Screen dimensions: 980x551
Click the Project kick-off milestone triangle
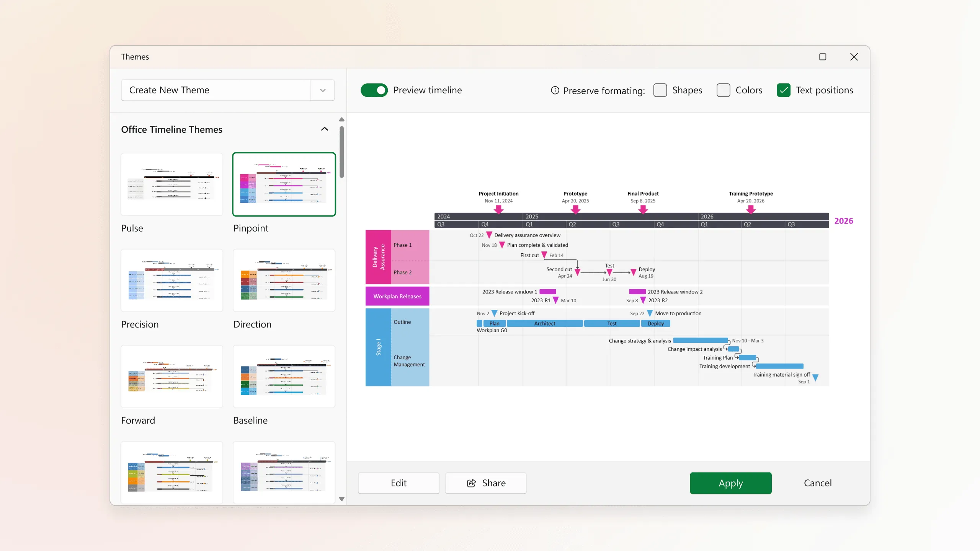tap(494, 313)
